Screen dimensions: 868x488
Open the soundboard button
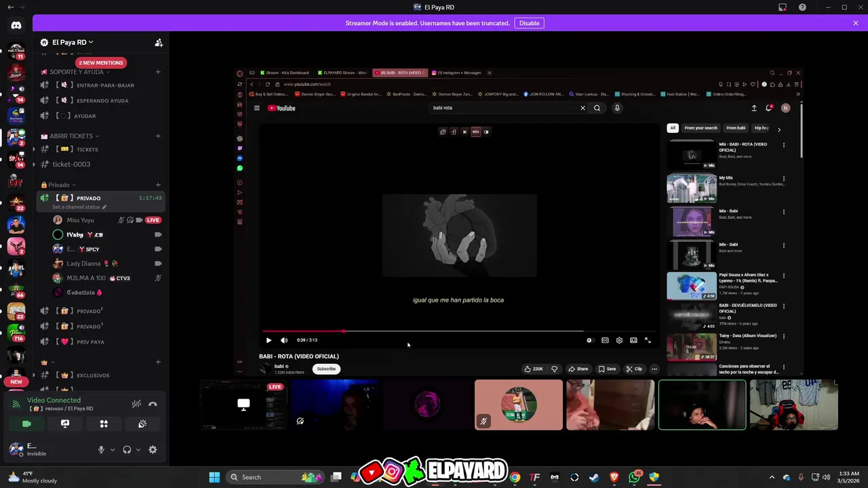click(x=142, y=424)
